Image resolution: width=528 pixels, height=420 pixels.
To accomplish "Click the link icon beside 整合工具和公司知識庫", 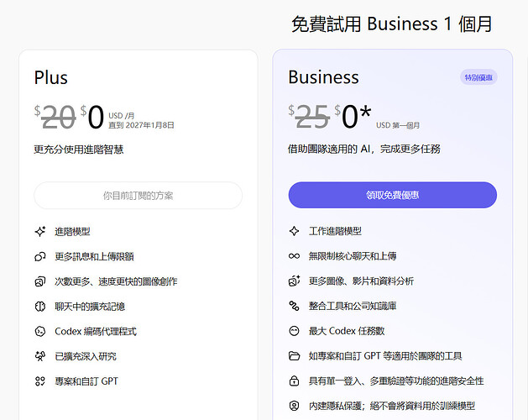I will tap(294, 306).
